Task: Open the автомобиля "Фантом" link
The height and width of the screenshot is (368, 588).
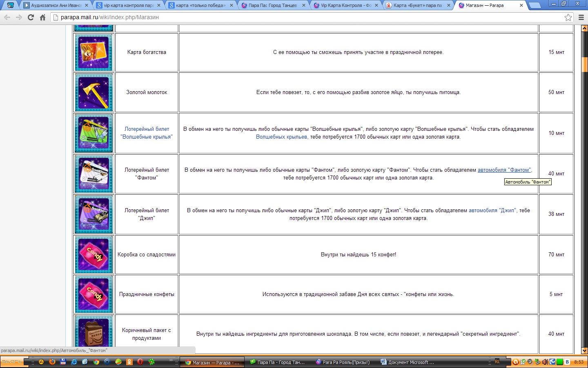Action: 504,170
